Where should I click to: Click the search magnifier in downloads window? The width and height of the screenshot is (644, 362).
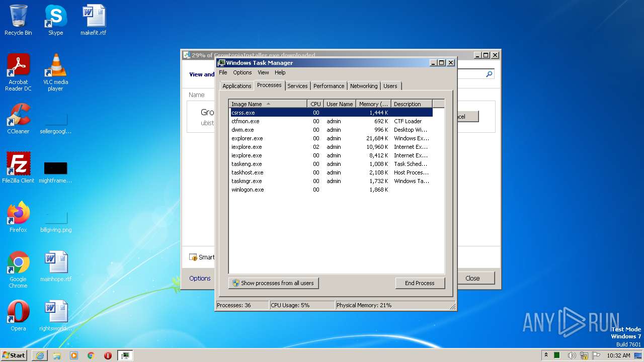coord(489,74)
